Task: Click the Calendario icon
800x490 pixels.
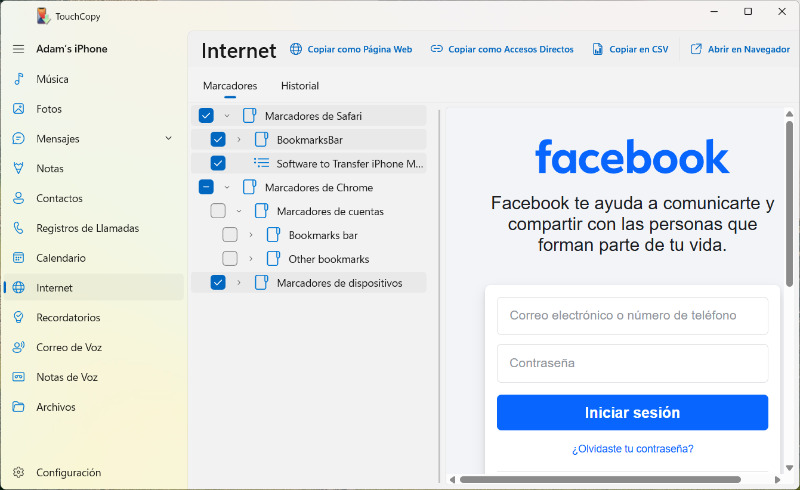Action: (18, 258)
